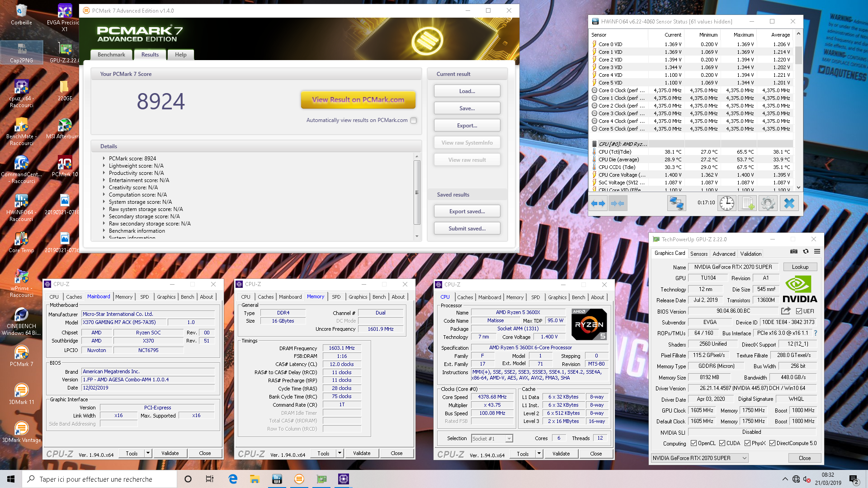Open the Cap2PNG desktop icon
Viewport: 868px width, 488px height.
point(21,52)
